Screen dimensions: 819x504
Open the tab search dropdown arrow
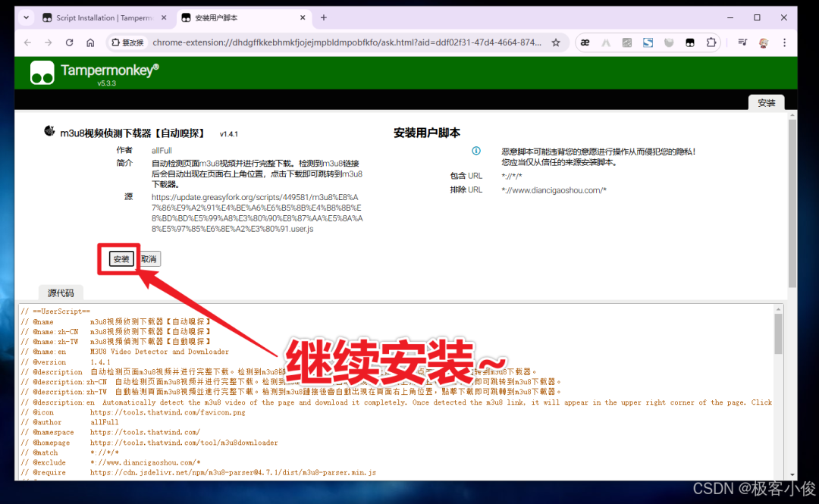(26, 17)
